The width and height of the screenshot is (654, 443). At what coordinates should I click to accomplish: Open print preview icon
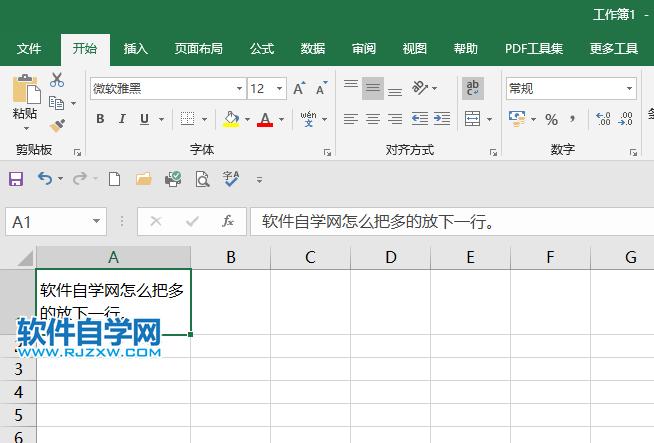tap(202, 179)
